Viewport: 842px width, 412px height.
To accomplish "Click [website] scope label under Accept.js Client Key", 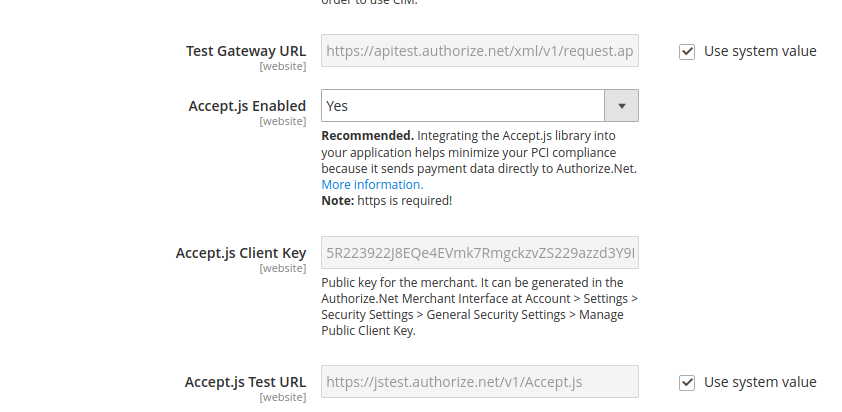I will click(282, 268).
